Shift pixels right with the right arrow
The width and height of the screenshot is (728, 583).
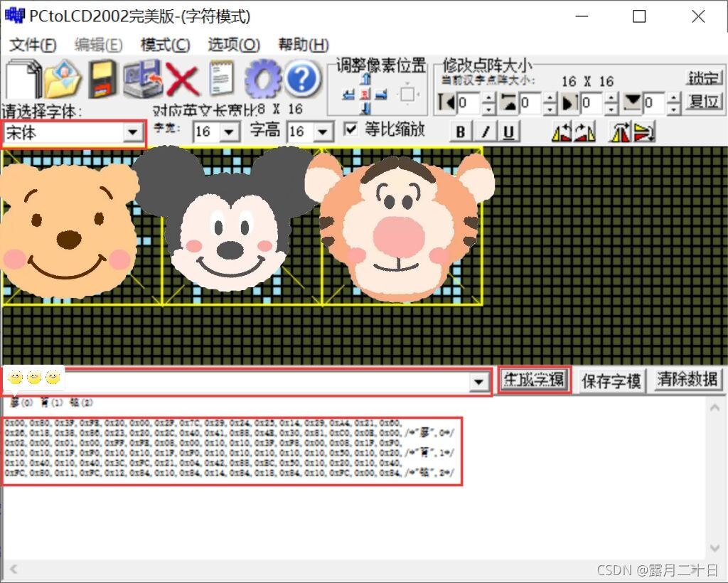pyautogui.click(x=381, y=95)
